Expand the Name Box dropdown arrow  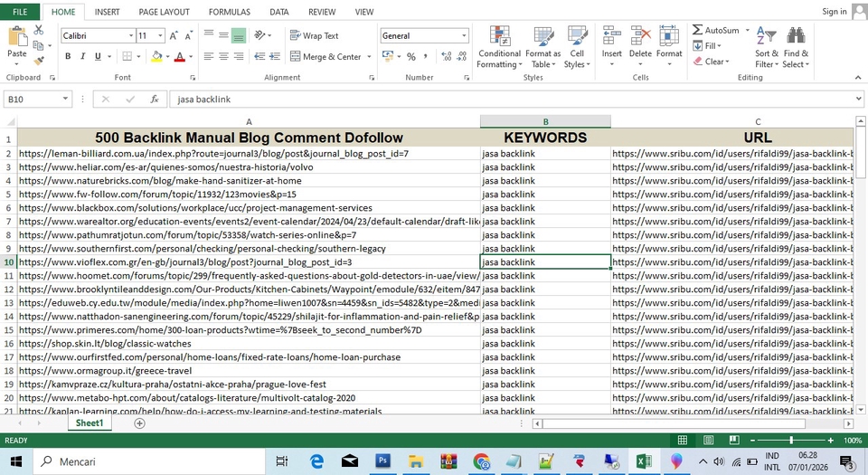[65, 100]
